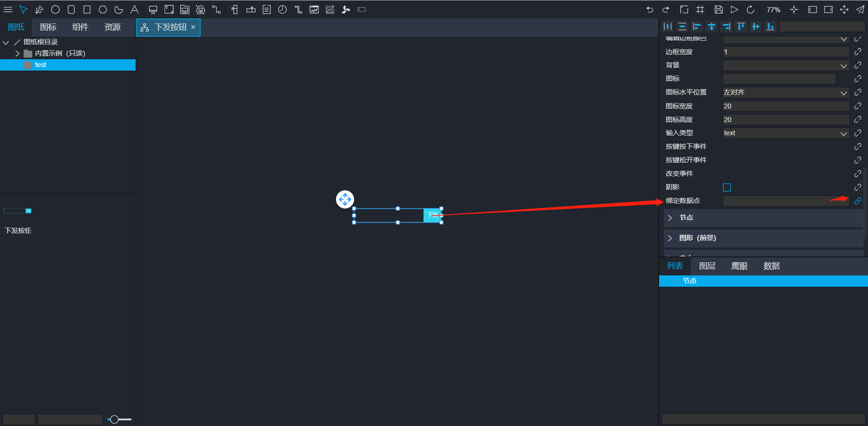868x426 pixels.
Task: Toggle link icon beside 边框宽度 field
Action: click(858, 52)
